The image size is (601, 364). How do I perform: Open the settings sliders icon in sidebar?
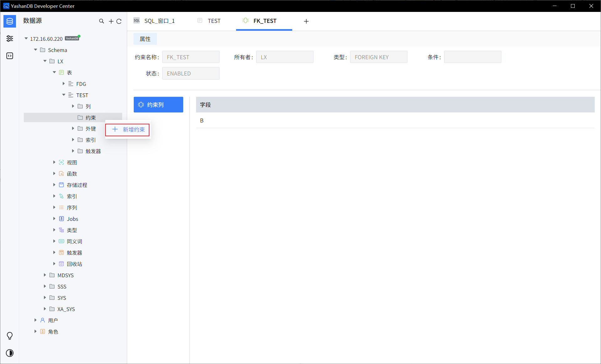[x=10, y=39]
